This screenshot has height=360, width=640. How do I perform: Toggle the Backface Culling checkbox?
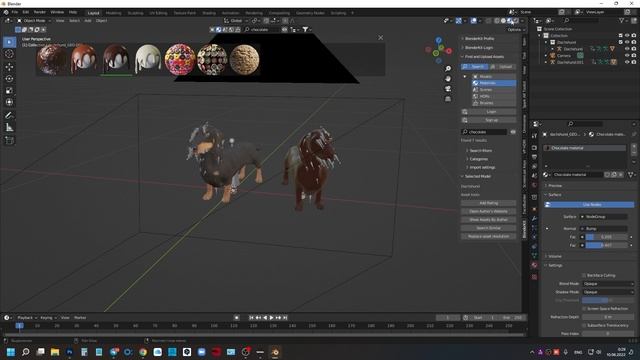(584, 276)
